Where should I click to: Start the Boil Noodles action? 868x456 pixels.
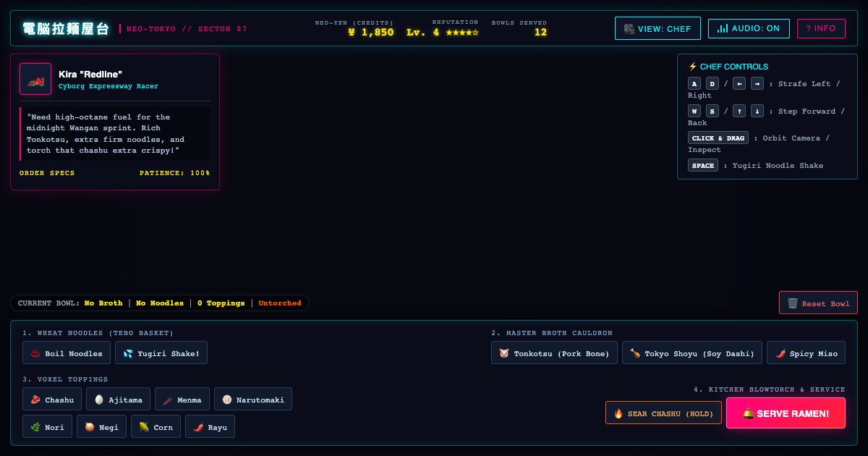tap(67, 353)
